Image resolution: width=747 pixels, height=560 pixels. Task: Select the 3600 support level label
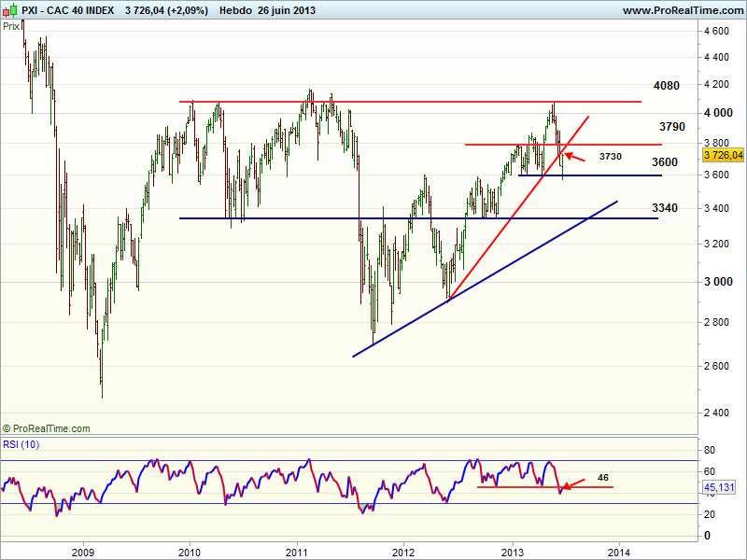pyautogui.click(x=665, y=162)
